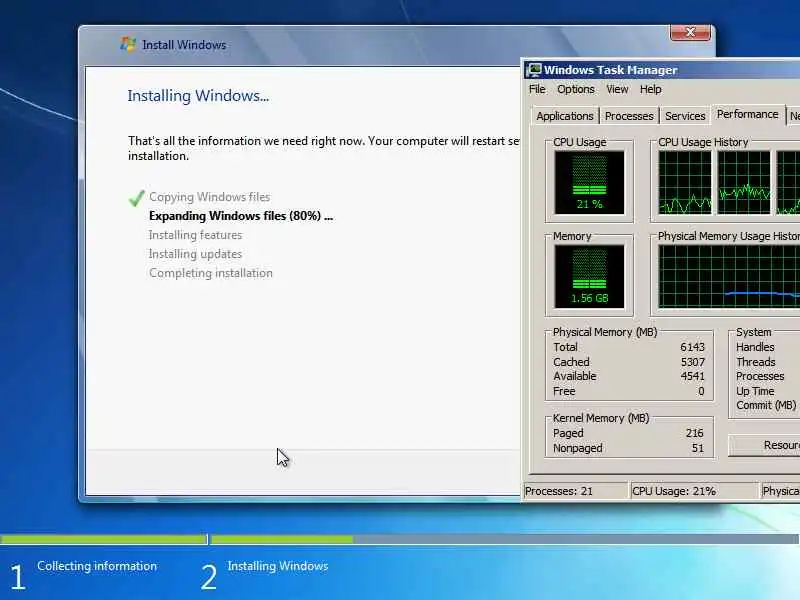The width and height of the screenshot is (800, 600).
Task: Open the Help menu in Task Manager
Action: [x=651, y=89]
